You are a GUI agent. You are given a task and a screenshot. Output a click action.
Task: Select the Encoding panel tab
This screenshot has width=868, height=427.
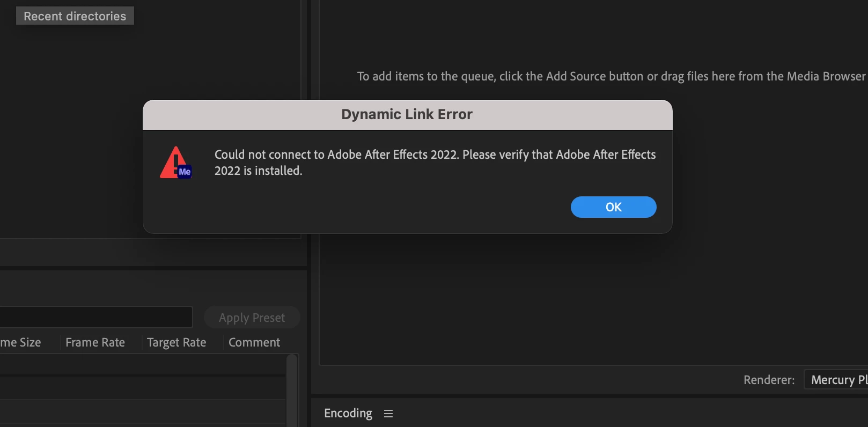348,413
